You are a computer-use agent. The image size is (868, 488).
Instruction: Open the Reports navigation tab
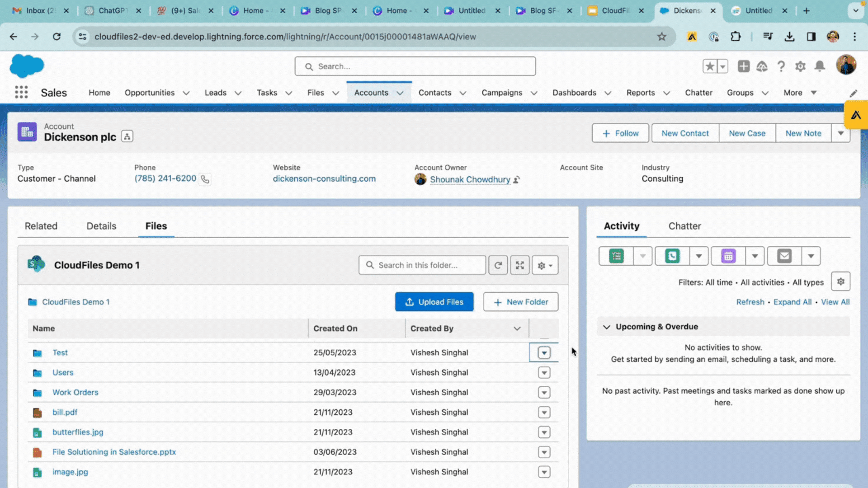coord(641,93)
